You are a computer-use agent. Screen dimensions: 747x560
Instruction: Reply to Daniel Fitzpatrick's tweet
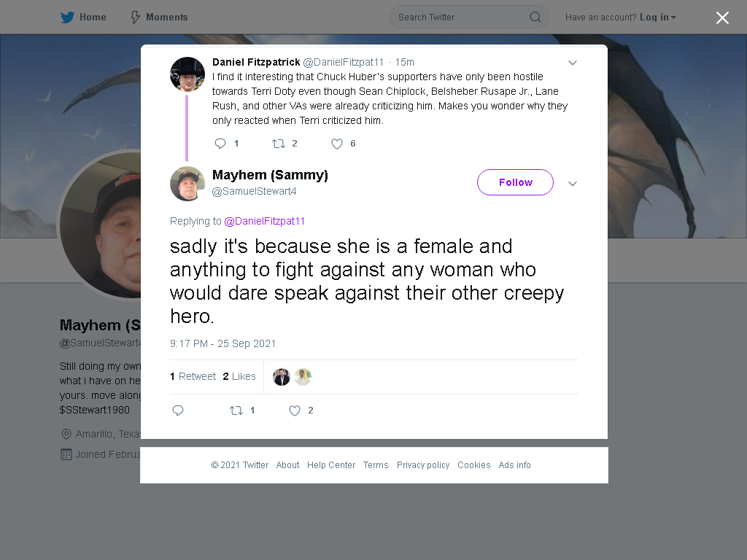pos(220,144)
